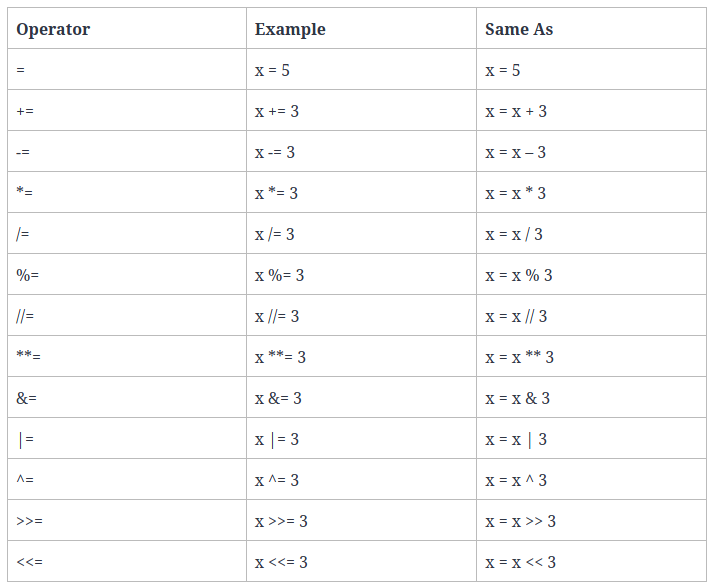Screen dimensions: 711x586
Task: Click the cell x = x // 3
Action: point(516,316)
